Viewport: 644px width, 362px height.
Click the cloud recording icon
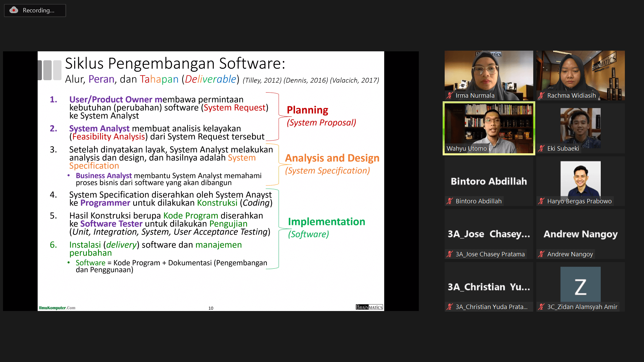[14, 10]
